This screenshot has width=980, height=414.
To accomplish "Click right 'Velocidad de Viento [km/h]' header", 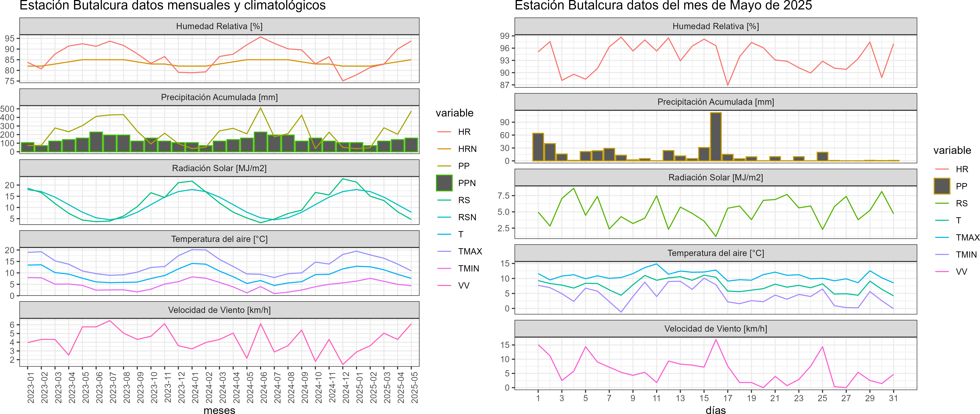I will point(716,329).
